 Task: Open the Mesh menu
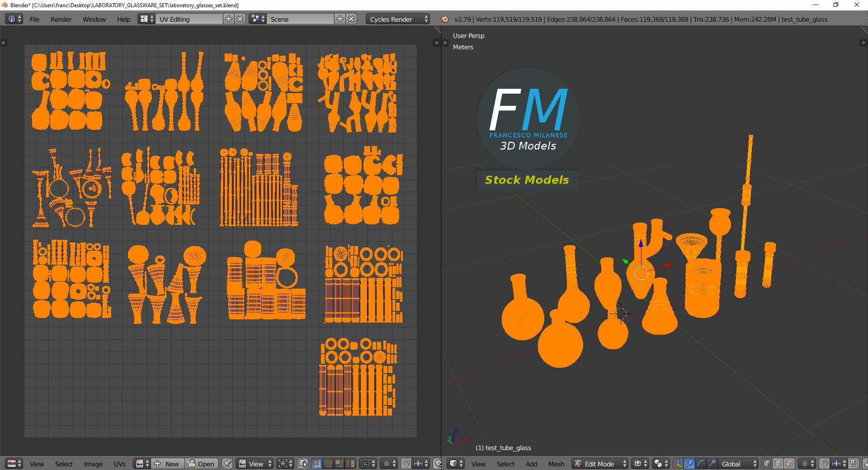(556, 464)
